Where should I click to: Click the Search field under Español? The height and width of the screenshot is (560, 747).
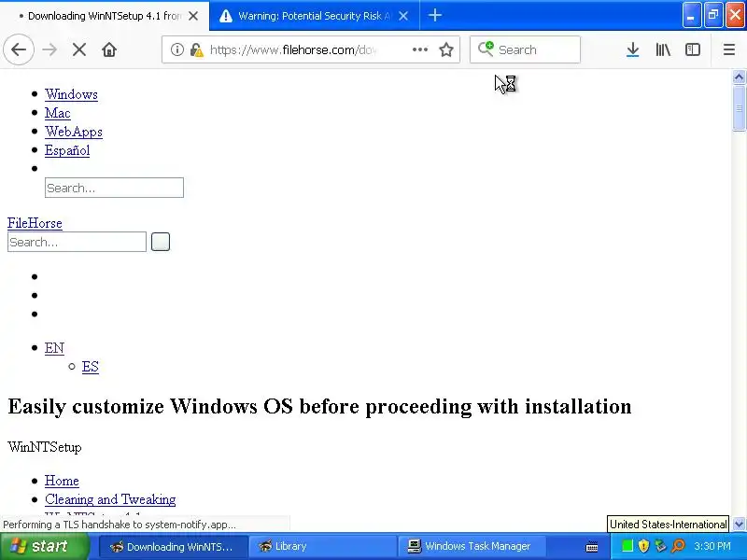(114, 188)
